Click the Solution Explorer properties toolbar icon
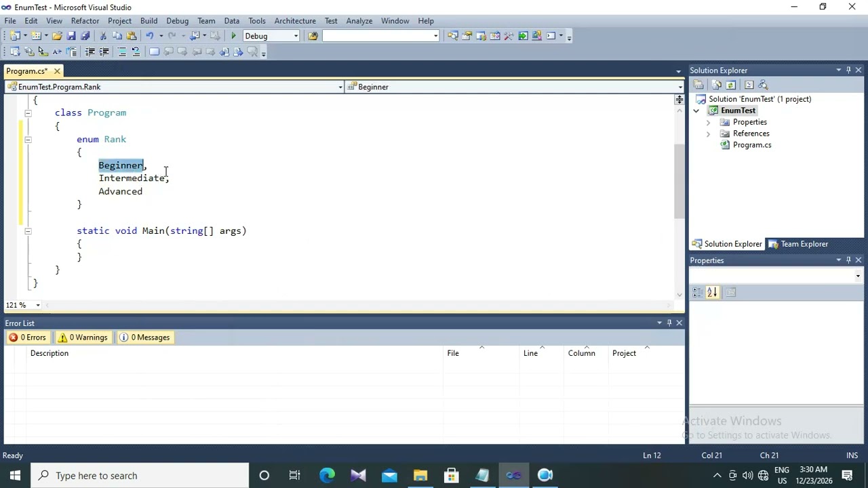868x488 pixels. (x=698, y=85)
